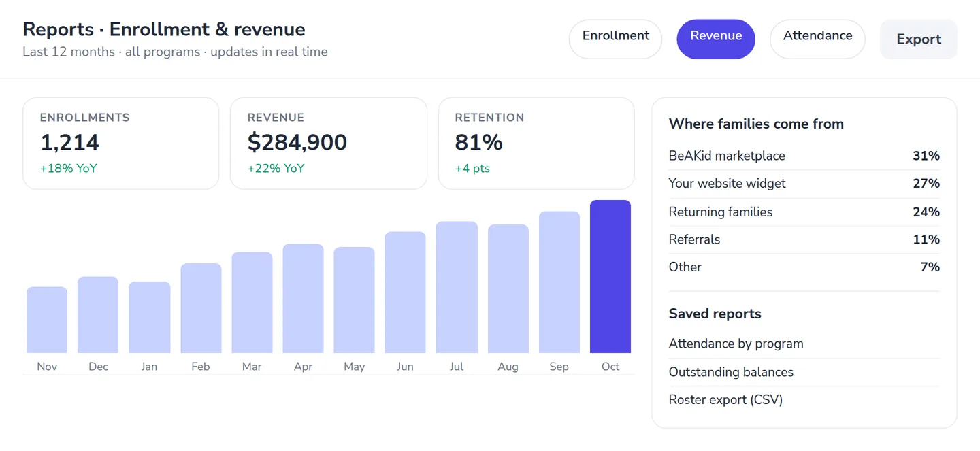Open the 'Outstanding balances' saved report

pos(804,372)
